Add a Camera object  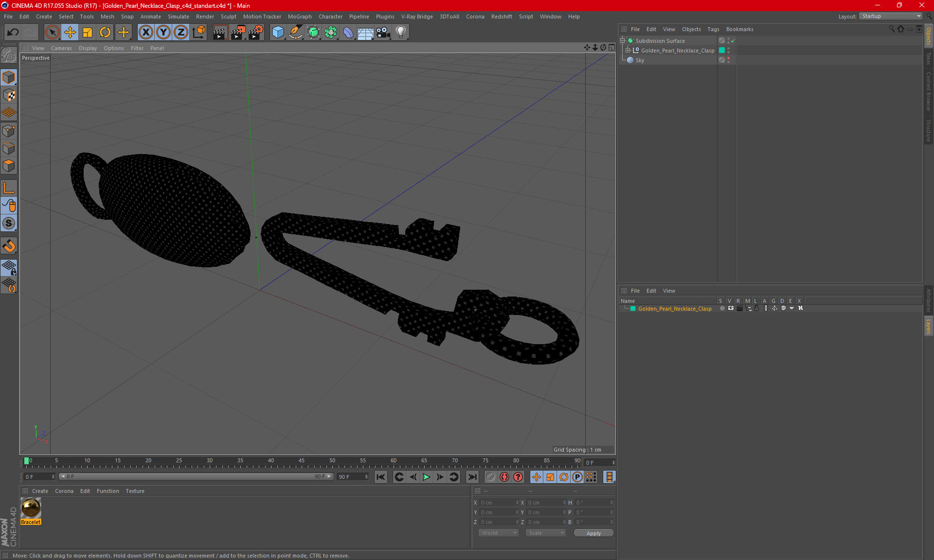383,32
